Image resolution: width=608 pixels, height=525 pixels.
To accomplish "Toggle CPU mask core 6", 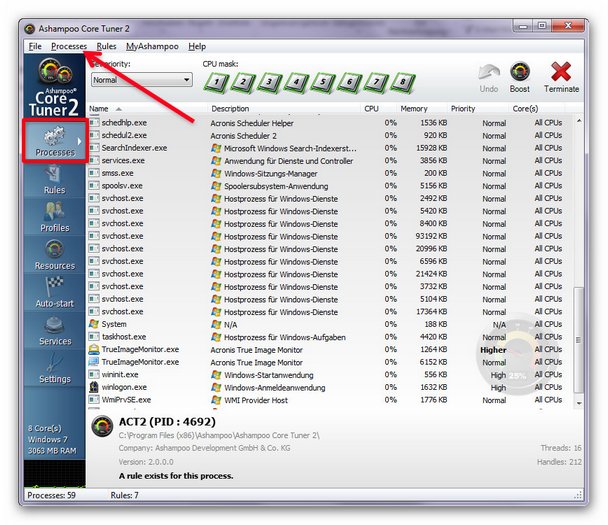I will (x=349, y=82).
